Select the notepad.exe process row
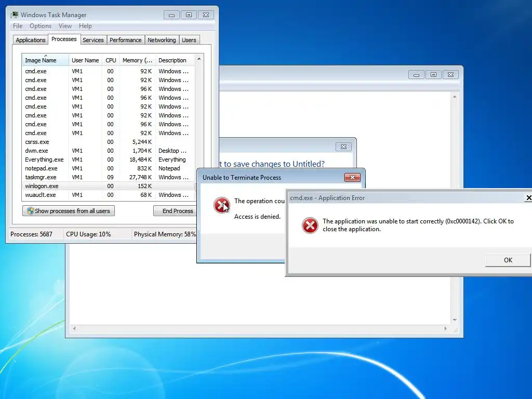The image size is (532, 399). pyautogui.click(x=109, y=168)
